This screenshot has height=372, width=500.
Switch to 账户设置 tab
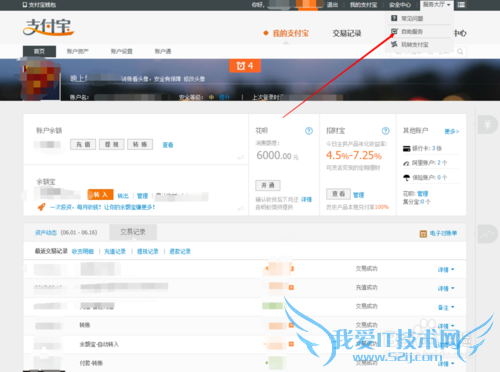coord(122,51)
